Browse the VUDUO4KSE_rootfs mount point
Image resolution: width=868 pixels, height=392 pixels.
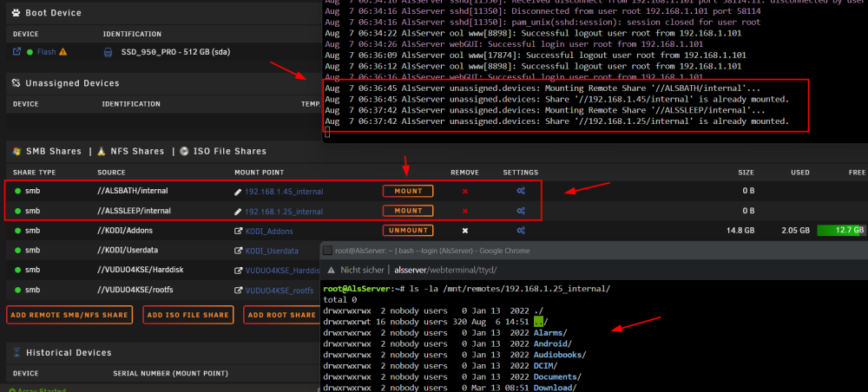(279, 291)
